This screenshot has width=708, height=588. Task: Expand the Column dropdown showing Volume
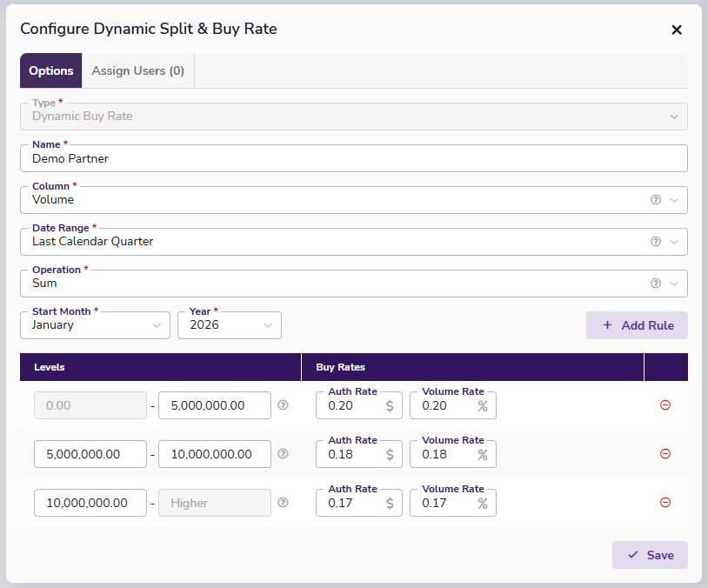[x=348, y=200]
